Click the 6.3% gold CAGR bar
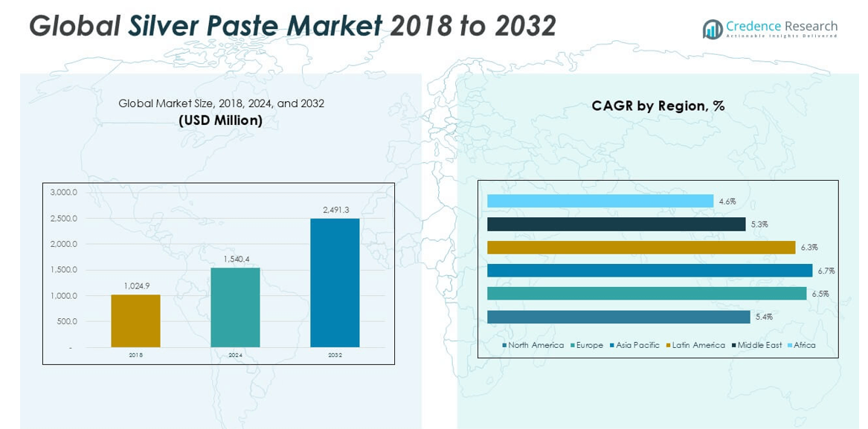The height and width of the screenshot is (429, 868). 641,248
